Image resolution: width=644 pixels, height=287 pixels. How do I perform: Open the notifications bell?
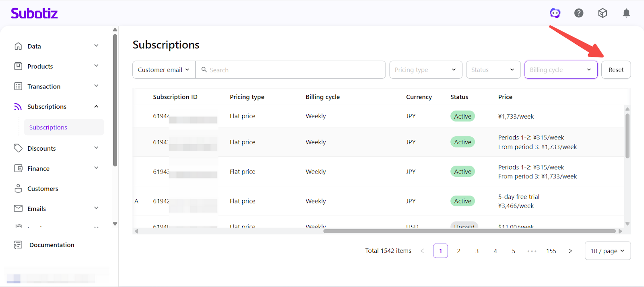[x=626, y=13]
